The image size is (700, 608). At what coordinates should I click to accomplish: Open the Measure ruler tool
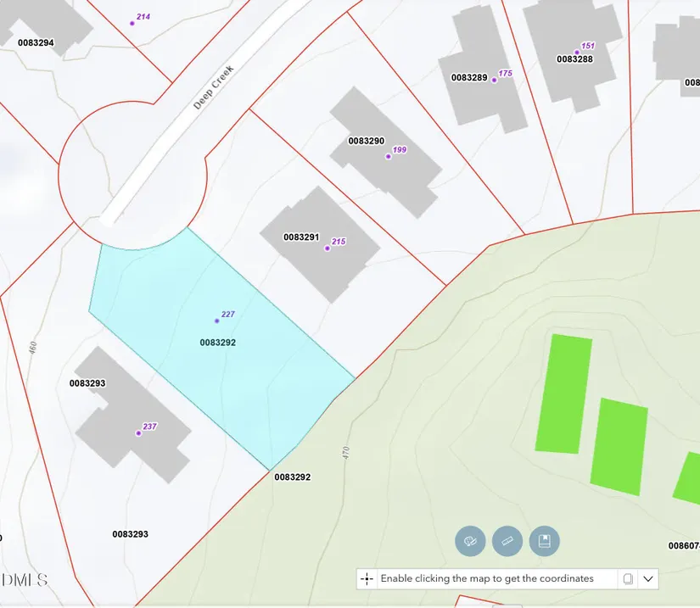pyautogui.click(x=507, y=541)
